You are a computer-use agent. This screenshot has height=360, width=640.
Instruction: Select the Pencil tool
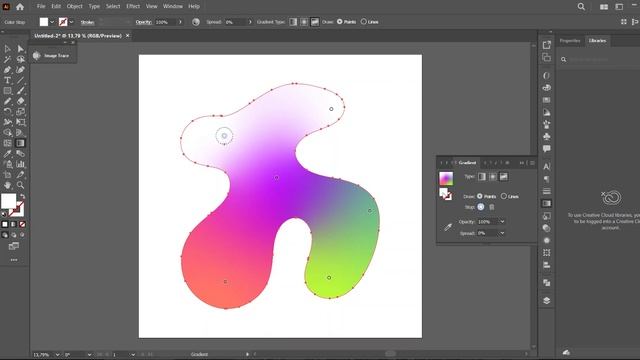click(x=7, y=101)
